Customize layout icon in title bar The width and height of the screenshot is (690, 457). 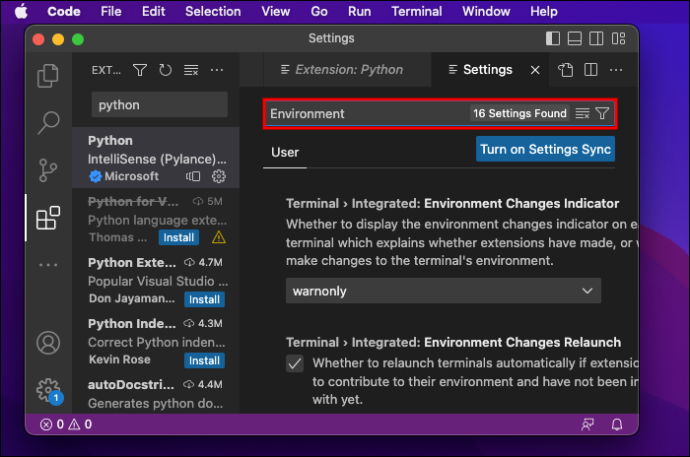click(618, 39)
